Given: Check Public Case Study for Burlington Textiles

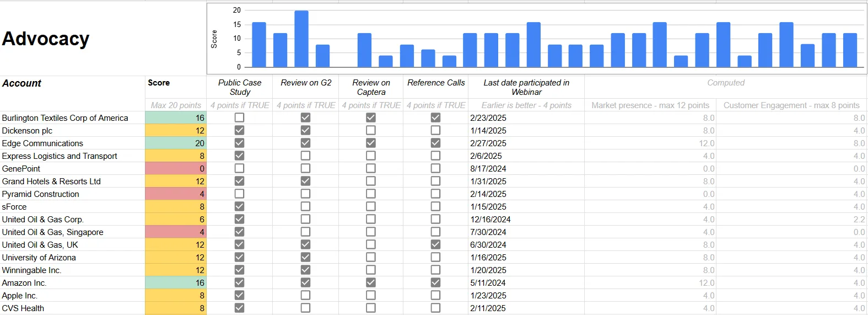Looking at the screenshot, I should point(239,118).
